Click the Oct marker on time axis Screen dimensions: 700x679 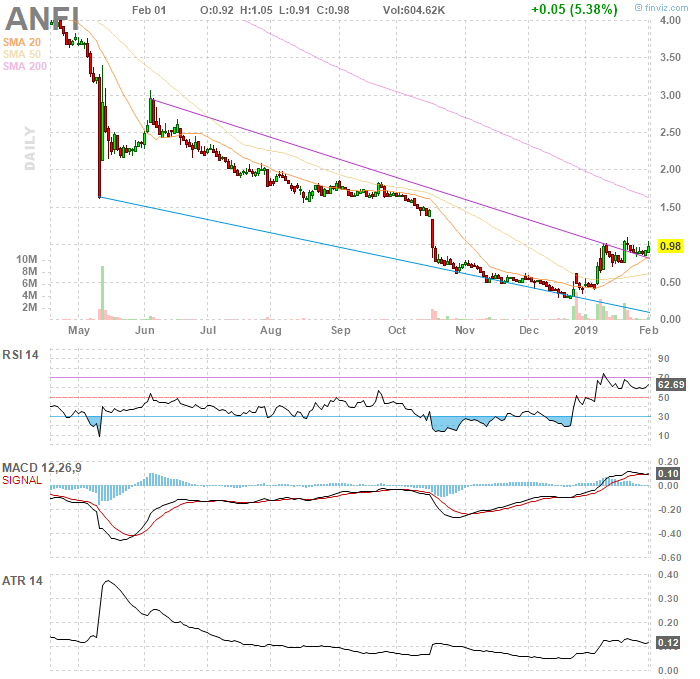click(398, 328)
